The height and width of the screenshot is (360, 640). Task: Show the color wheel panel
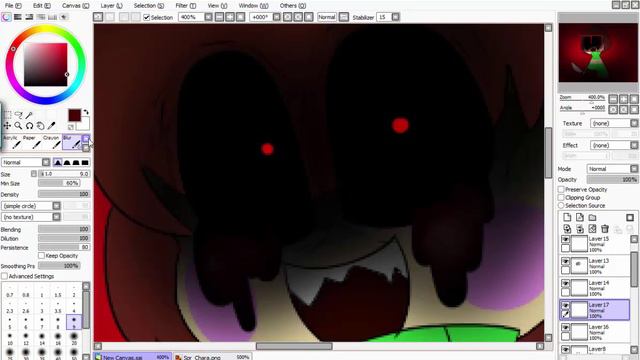tap(6, 17)
